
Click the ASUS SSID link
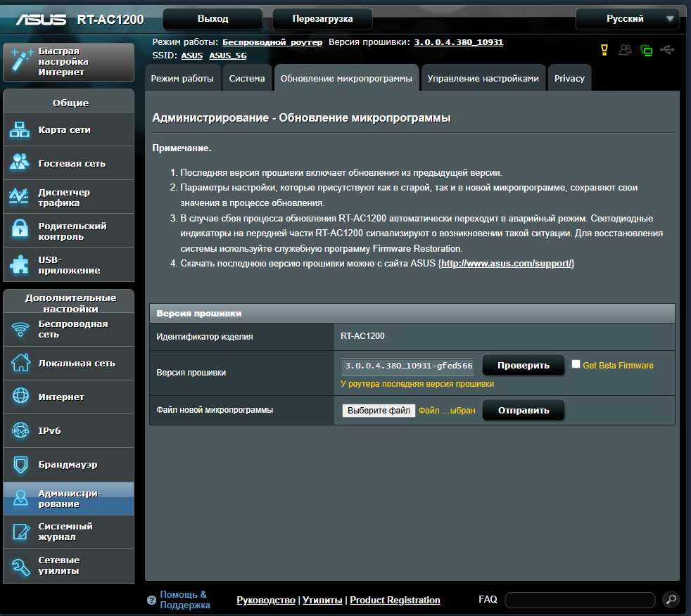(191, 56)
